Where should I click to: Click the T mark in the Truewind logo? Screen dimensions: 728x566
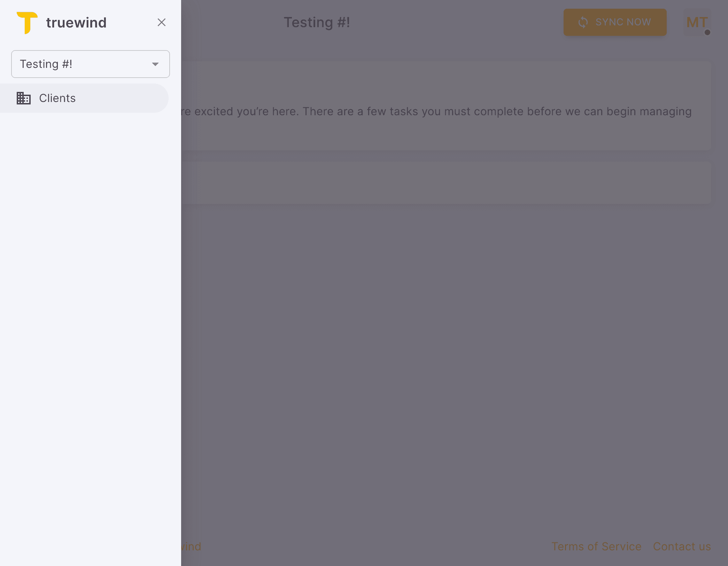tap(27, 22)
